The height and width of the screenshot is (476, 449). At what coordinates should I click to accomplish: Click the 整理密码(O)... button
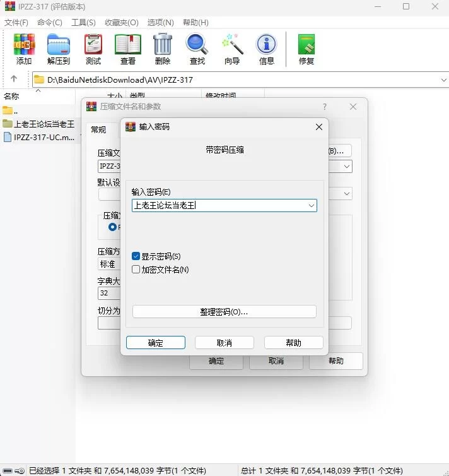point(224,312)
